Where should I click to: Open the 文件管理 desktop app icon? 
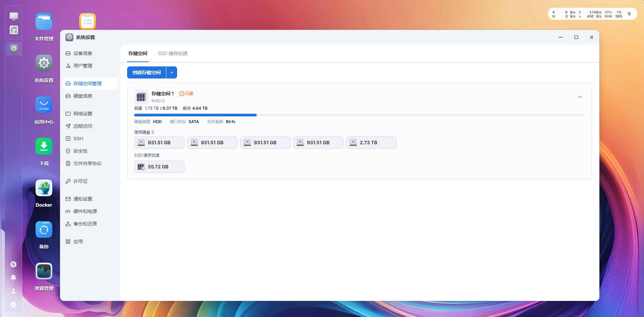point(44,22)
